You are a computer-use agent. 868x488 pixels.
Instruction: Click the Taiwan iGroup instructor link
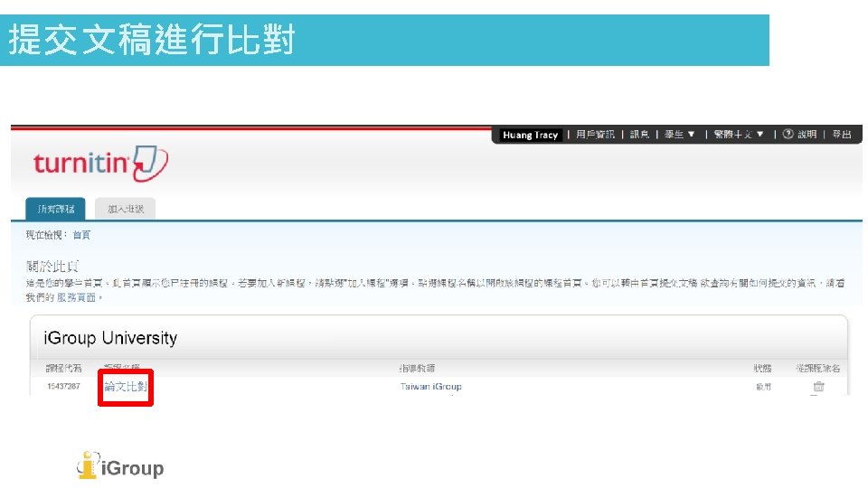click(x=430, y=387)
